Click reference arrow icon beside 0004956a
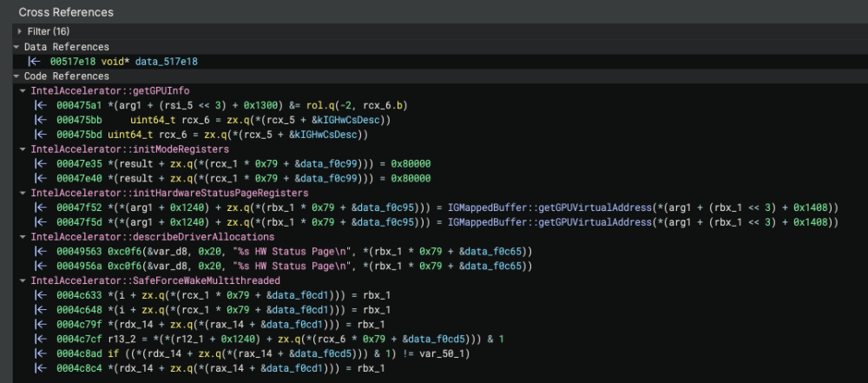Image resolution: width=868 pixels, height=383 pixels. point(39,266)
